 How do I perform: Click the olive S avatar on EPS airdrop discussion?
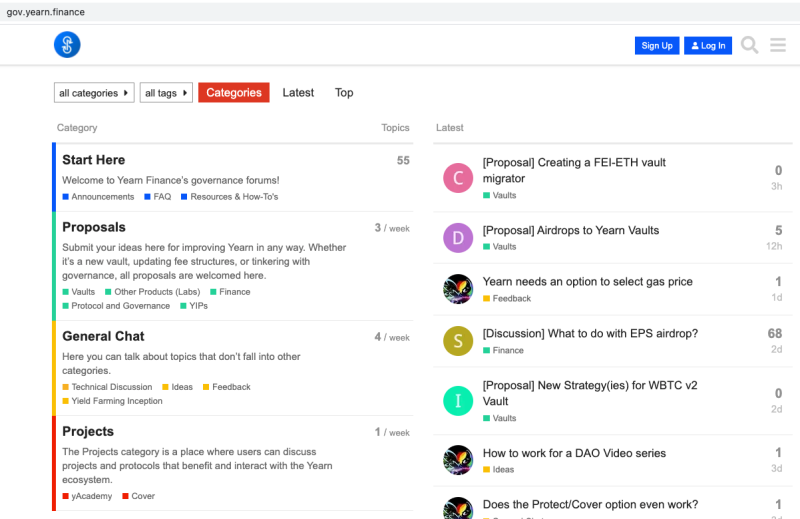pos(458,341)
